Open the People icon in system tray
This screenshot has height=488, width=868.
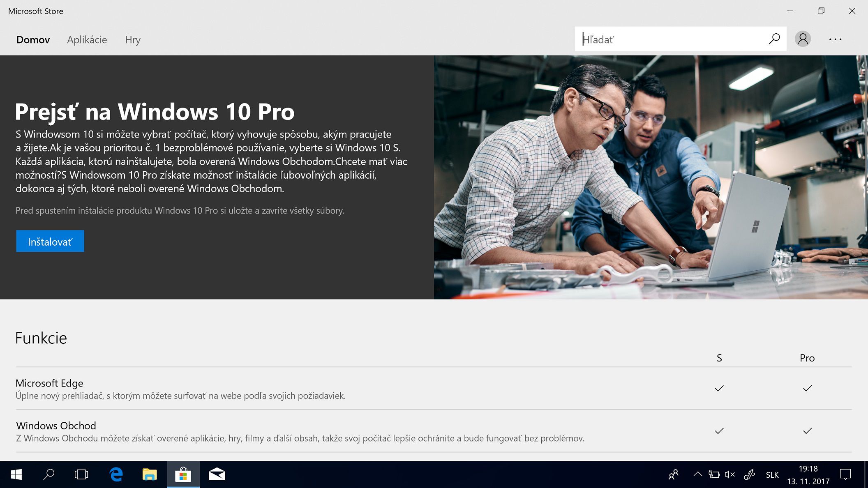(x=673, y=474)
